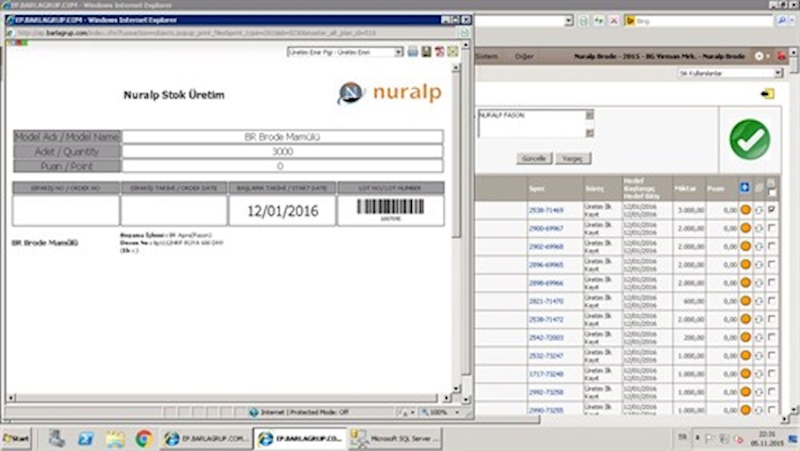
Task: Click the PDF export icon in popup toolbar
Action: pos(439,52)
